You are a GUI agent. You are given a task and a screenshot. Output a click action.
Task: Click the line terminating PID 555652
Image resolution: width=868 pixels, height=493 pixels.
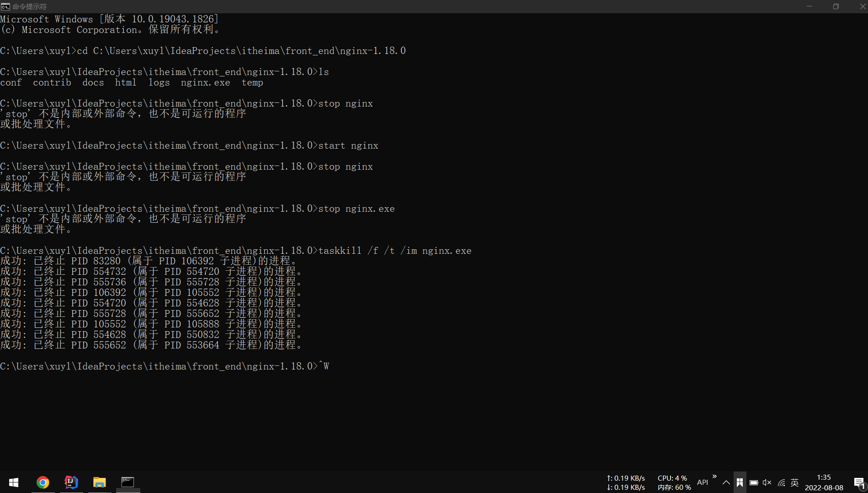click(x=151, y=345)
